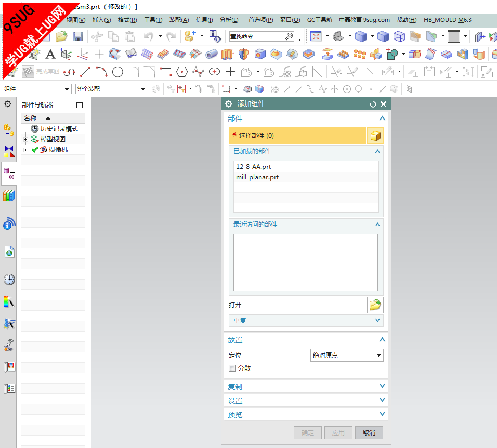497x448 pixels.
Task: Select the Ellipse sketch tool
Action: point(215,72)
